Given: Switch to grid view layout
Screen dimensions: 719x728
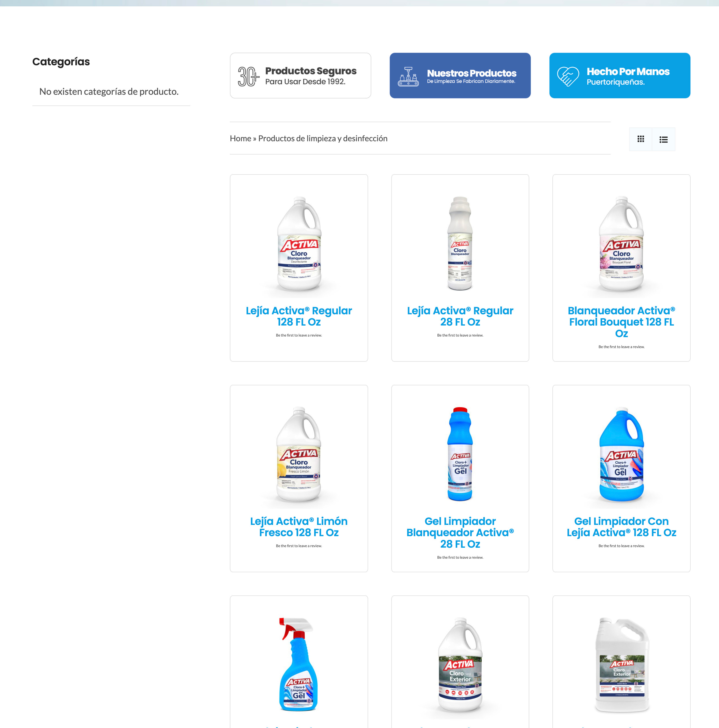Looking at the screenshot, I should (640, 139).
